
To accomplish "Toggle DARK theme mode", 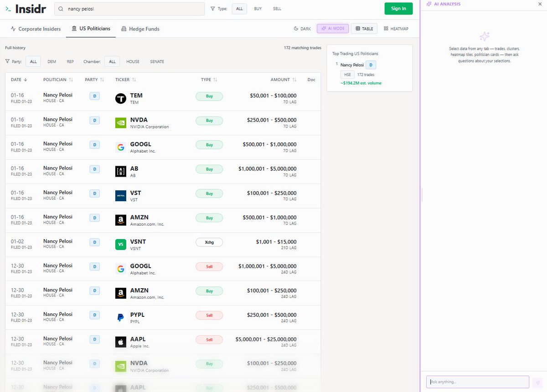I will pos(302,29).
